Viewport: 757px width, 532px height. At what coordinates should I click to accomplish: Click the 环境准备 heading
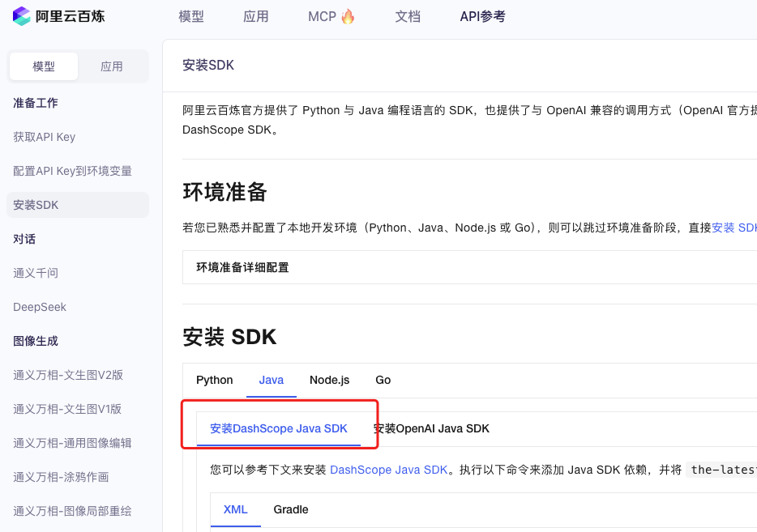pyautogui.click(x=225, y=191)
